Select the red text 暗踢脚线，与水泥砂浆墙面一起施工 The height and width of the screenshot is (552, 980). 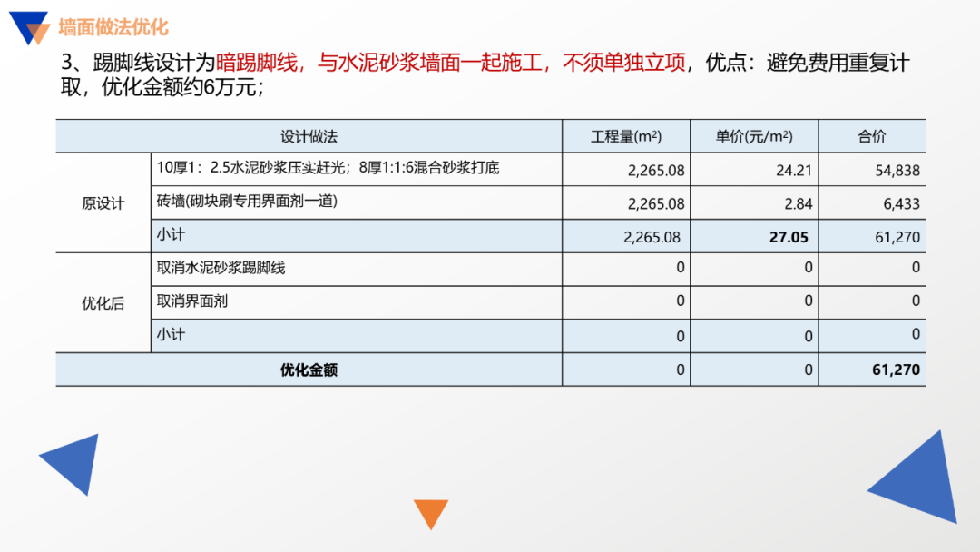coord(378,63)
